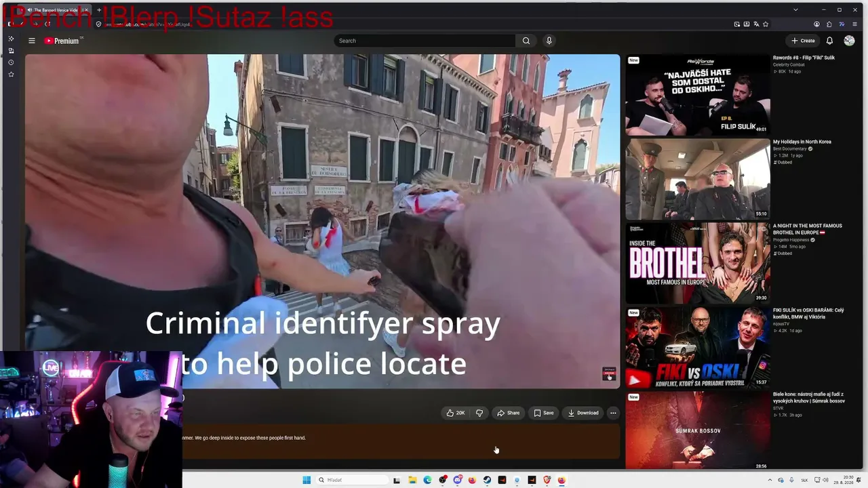This screenshot has width=868, height=488.
Task: Click title 'FIKI SULÍK vs OSKI BARÁMI'
Action: (808, 313)
